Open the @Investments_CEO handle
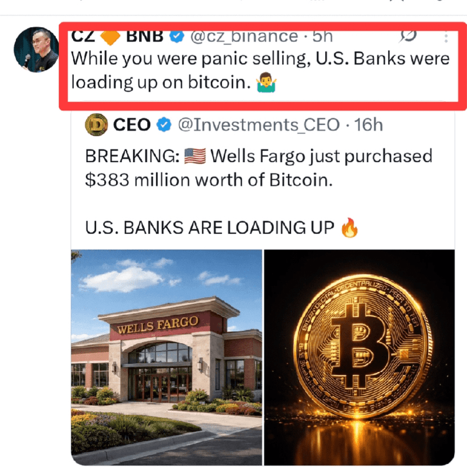 click(x=259, y=124)
